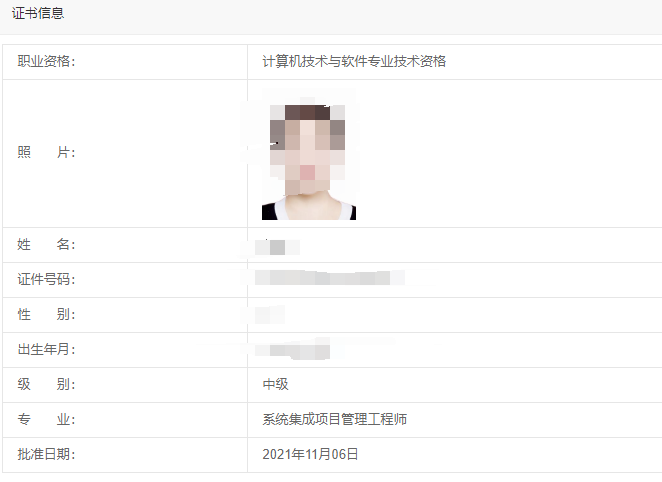Select the 2021年11月06日 approval date
Screen dimensions: 662x482
(x=310, y=455)
